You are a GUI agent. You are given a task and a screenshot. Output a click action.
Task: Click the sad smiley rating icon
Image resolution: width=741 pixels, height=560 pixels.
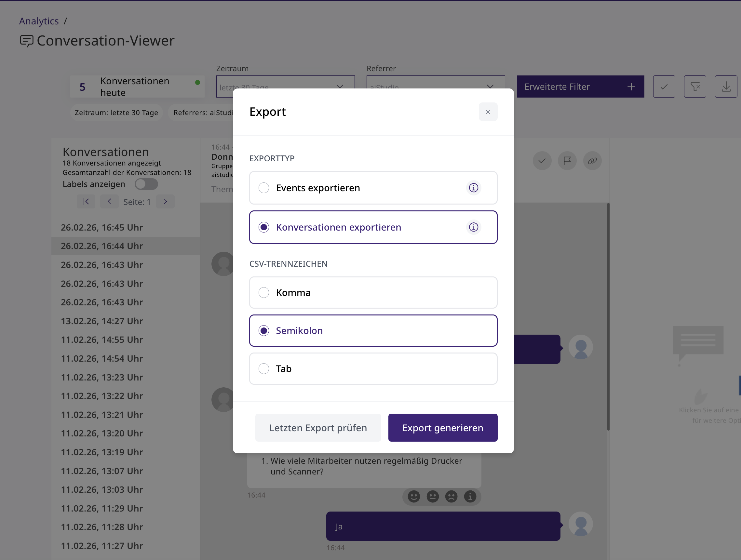(x=451, y=496)
